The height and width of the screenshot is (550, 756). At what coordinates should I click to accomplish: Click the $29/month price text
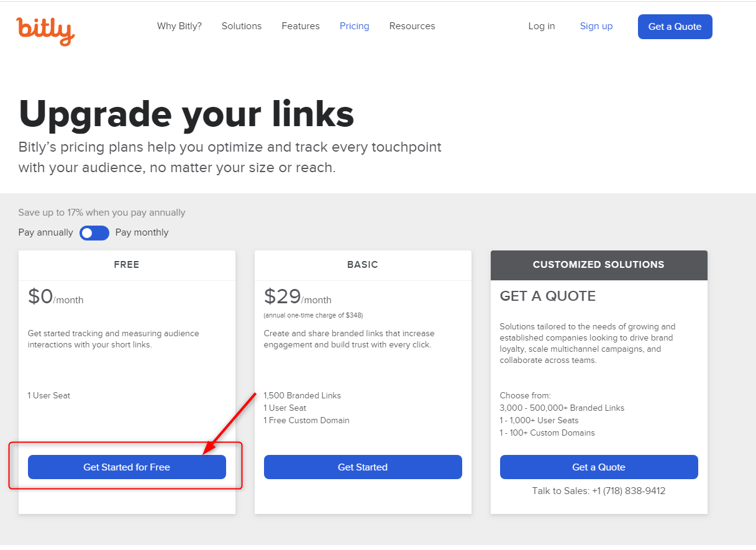[298, 297]
